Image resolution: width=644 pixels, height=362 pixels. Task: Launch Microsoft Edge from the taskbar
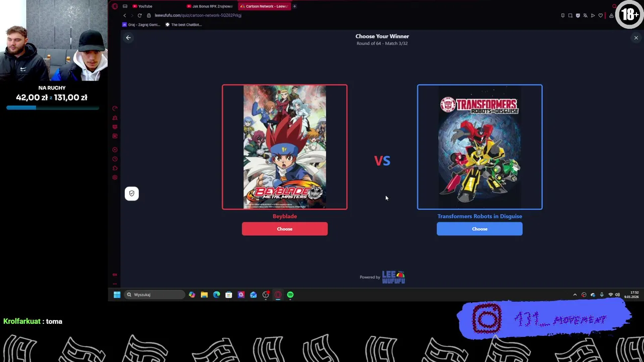[x=216, y=295]
